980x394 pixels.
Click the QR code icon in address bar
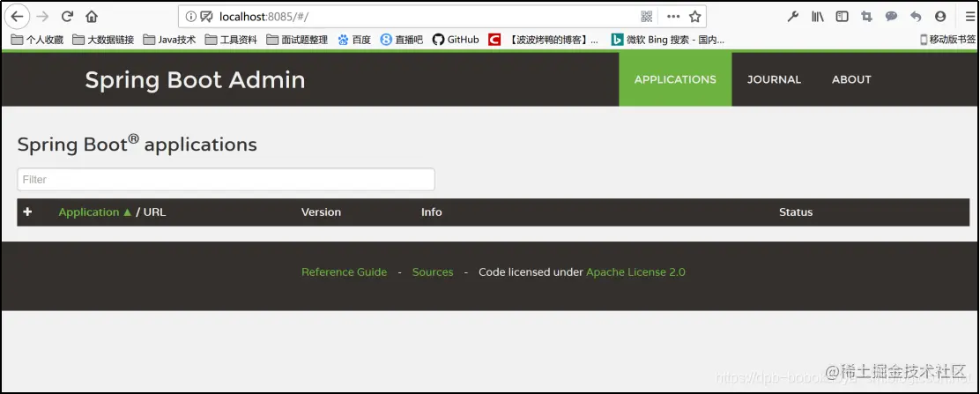pyautogui.click(x=646, y=16)
